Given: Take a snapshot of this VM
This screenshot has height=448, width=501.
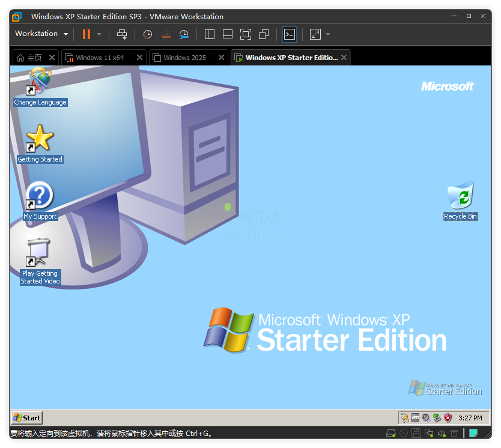Looking at the screenshot, I should 147,34.
